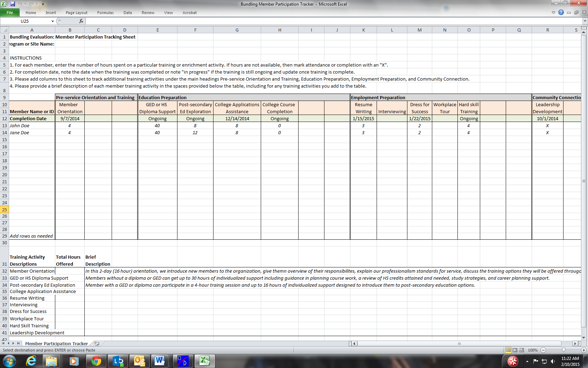Open Customize Quick Access Toolbar dropdown

coord(43,4)
